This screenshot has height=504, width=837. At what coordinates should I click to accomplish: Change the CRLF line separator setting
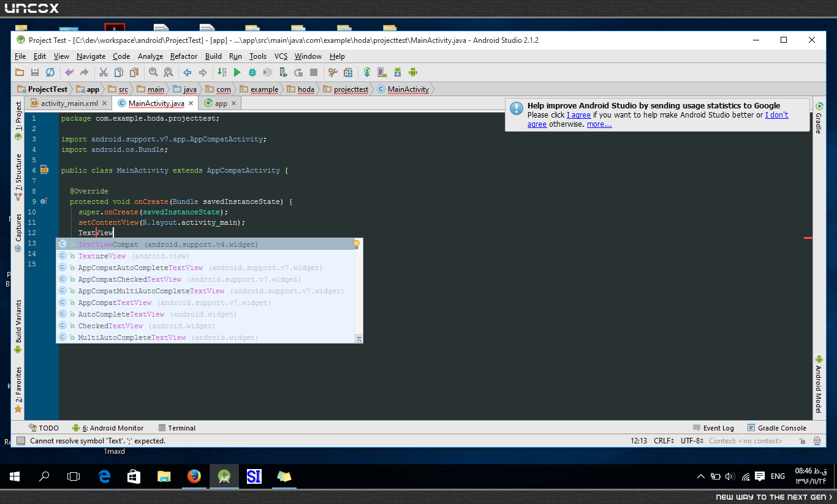664,441
